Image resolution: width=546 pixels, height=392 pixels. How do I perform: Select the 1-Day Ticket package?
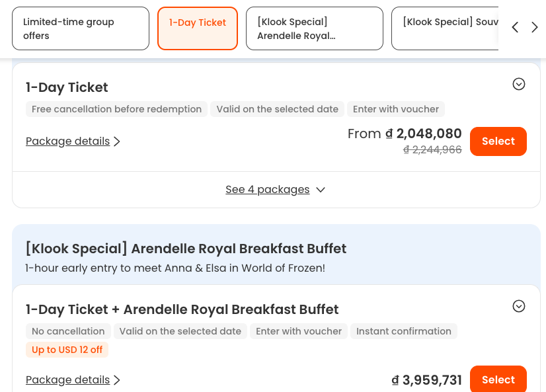[498, 141]
